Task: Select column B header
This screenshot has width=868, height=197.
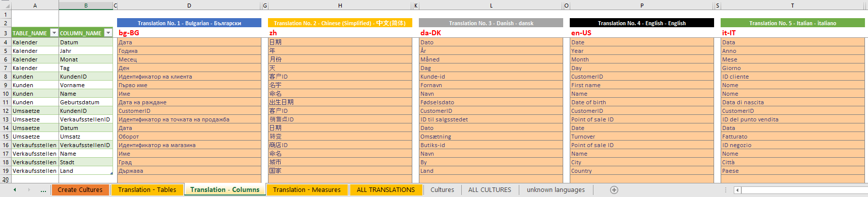Action: [x=86, y=6]
